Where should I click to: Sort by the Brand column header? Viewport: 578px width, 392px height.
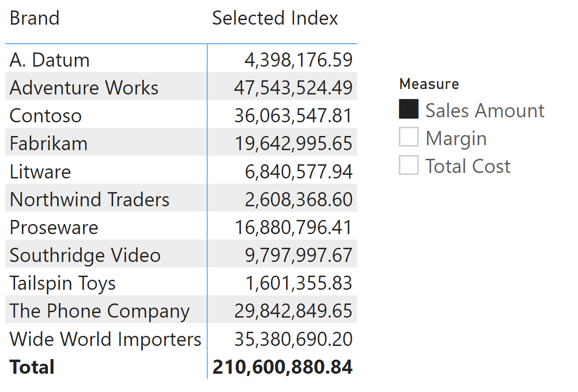[35, 18]
